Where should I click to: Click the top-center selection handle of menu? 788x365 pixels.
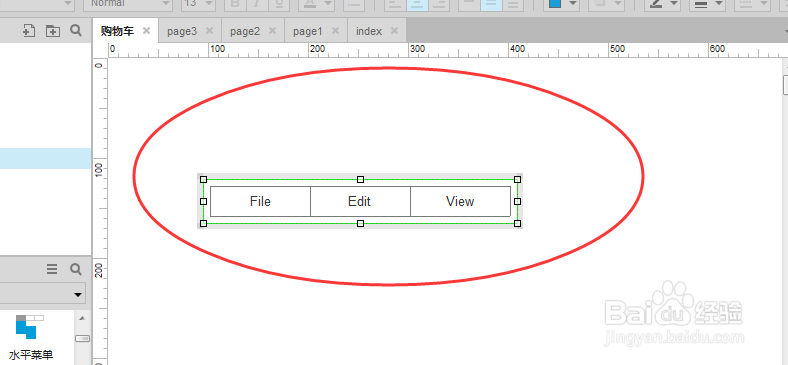[x=360, y=179]
